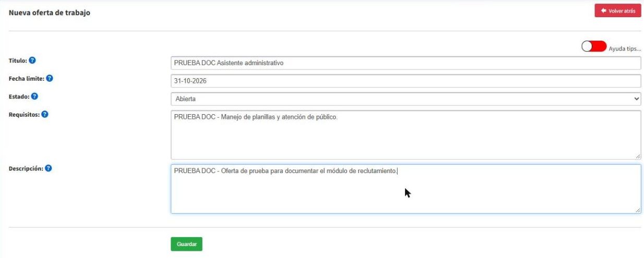
Task: Click the 'Descripción:' label
Action: [x=26, y=169]
